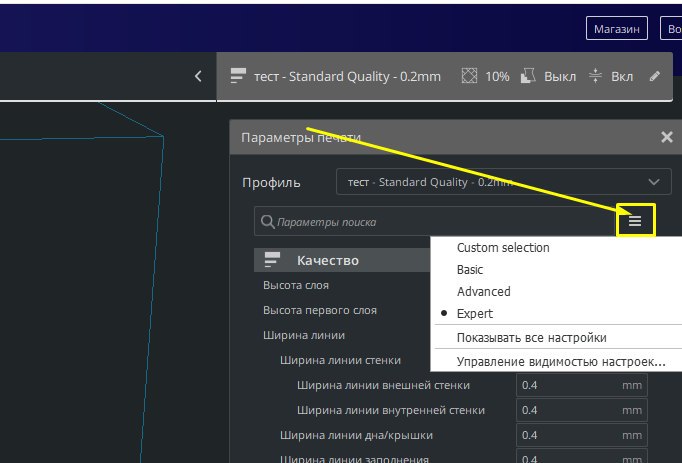Expand profile dropdown chevron arrow
Image resolution: width=682 pixels, height=463 pixels.
[654, 182]
